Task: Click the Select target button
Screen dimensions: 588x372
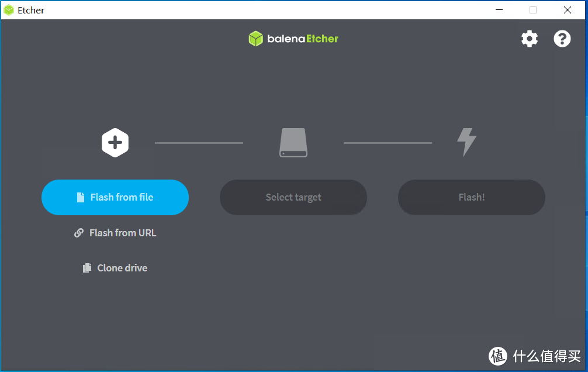Action: coord(293,198)
